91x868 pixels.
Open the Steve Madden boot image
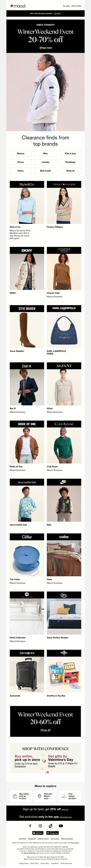point(27,330)
